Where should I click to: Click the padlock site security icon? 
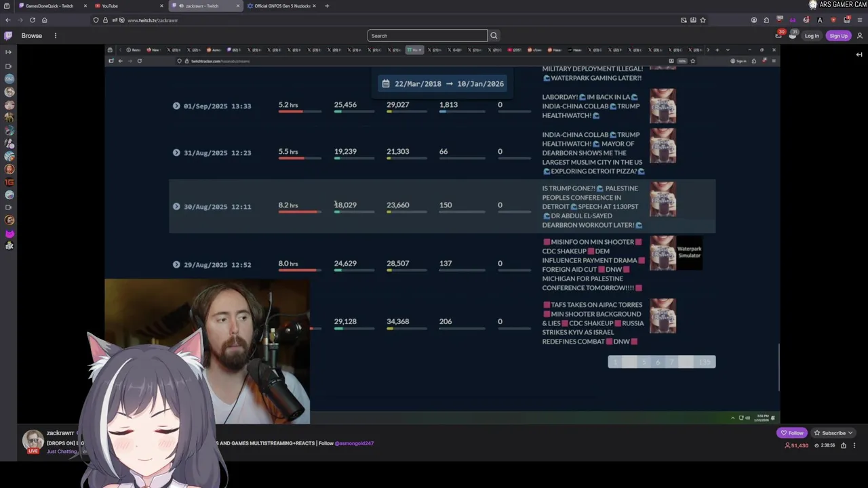[x=105, y=20]
